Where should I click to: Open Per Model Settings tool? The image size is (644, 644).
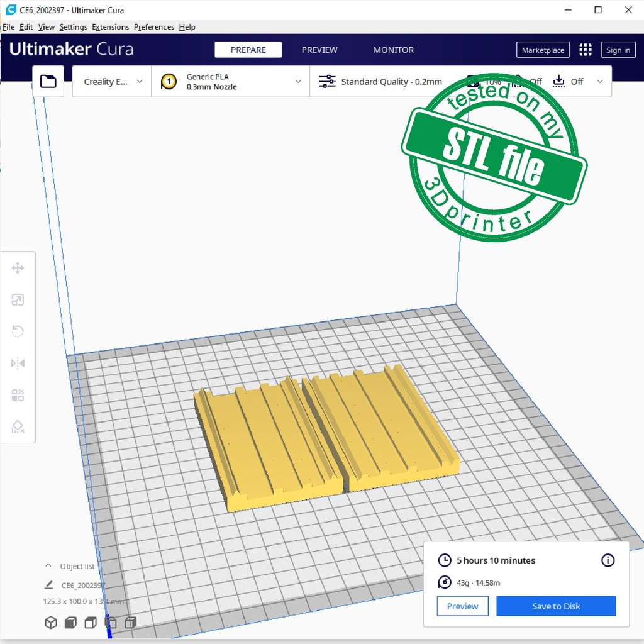pos(18,396)
